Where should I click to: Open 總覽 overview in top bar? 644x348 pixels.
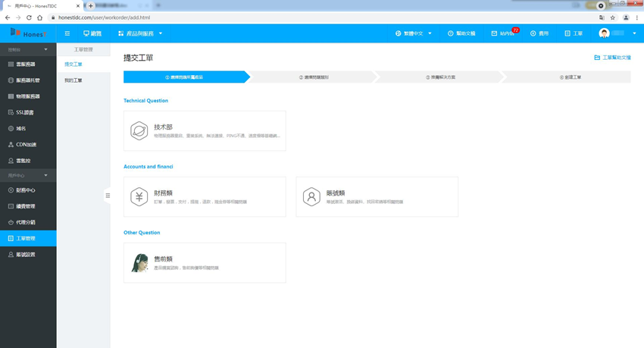[x=92, y=33]
